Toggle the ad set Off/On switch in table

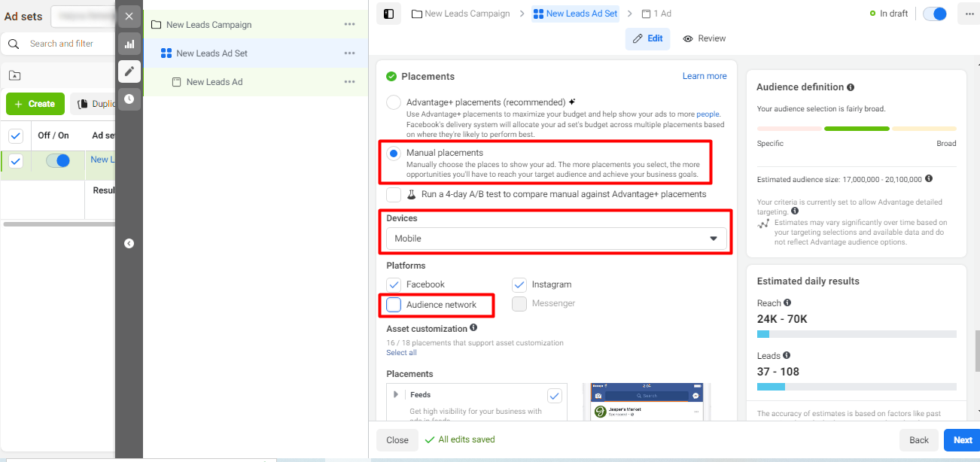(58, 160)
